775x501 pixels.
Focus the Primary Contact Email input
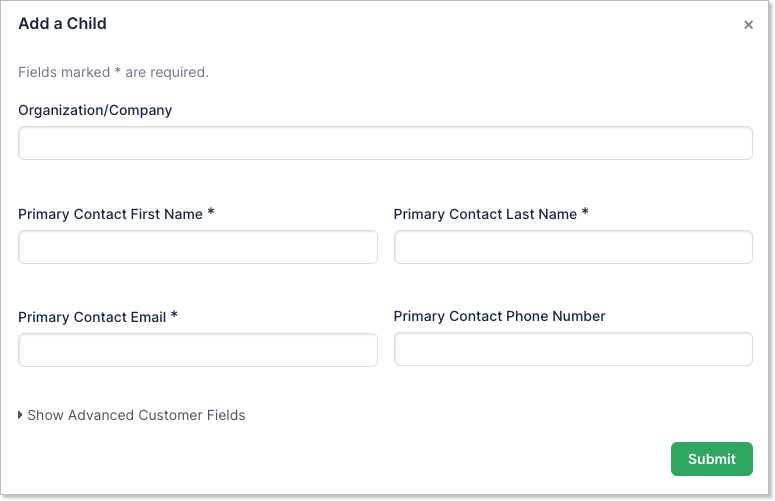198,350
